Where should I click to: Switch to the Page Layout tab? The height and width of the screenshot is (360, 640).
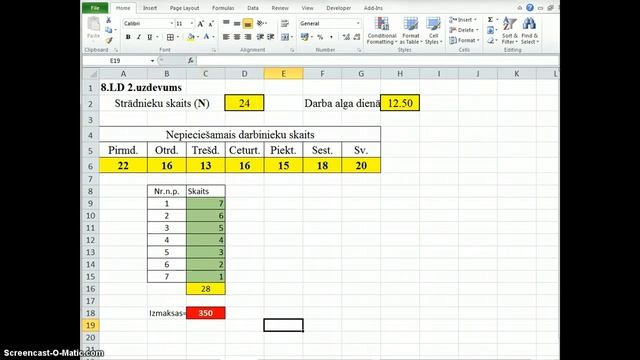coord(184,8)
